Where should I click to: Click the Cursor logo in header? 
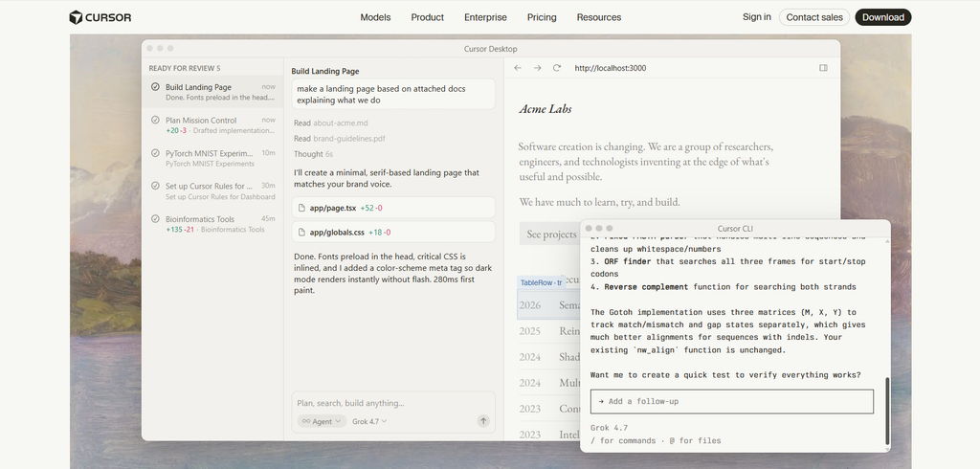coord(100,17)
